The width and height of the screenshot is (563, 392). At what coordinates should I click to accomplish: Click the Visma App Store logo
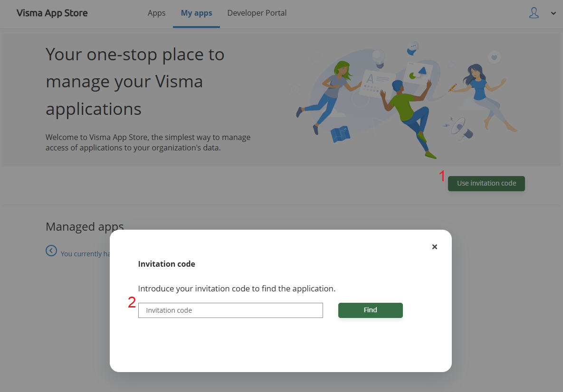52,13
